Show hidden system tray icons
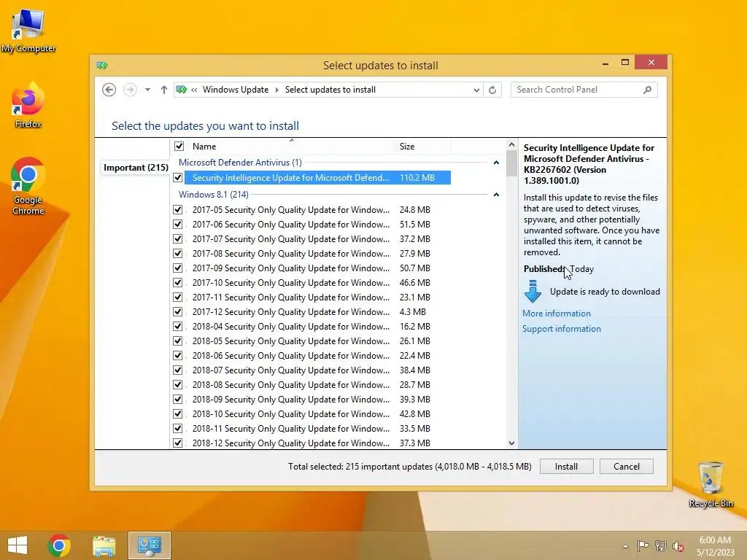 625,546
